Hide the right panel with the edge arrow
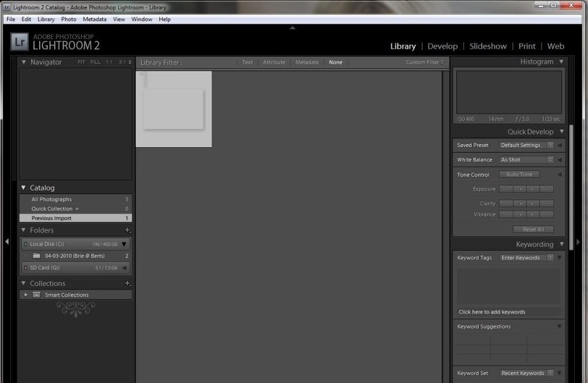 click(x=578, y=242)
